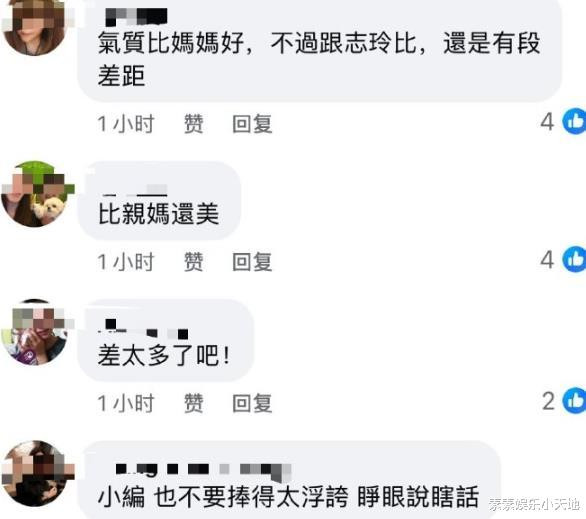View reaction count 2 on 差太多了吧 comment

tap(548, 402)
